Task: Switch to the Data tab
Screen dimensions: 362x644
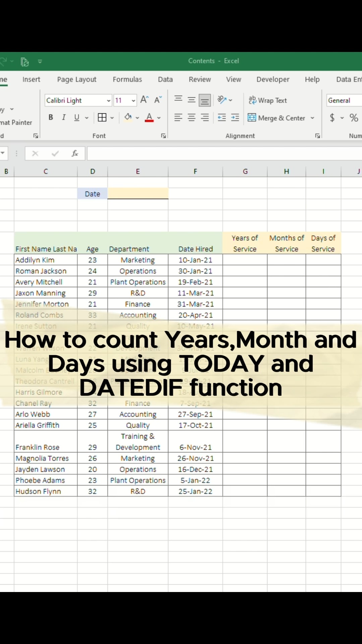Action: (x=165, y=79)
